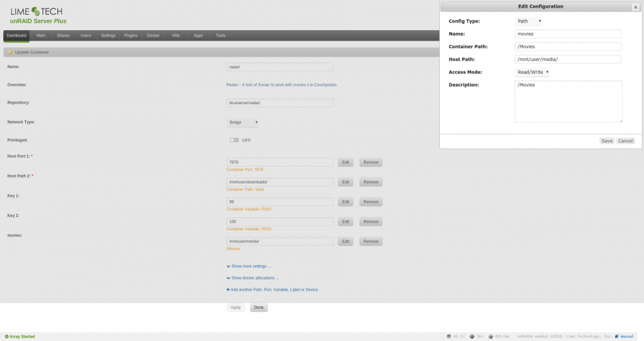644x341 pixels.
Task: Click the Done button
Action: (259, 308)
